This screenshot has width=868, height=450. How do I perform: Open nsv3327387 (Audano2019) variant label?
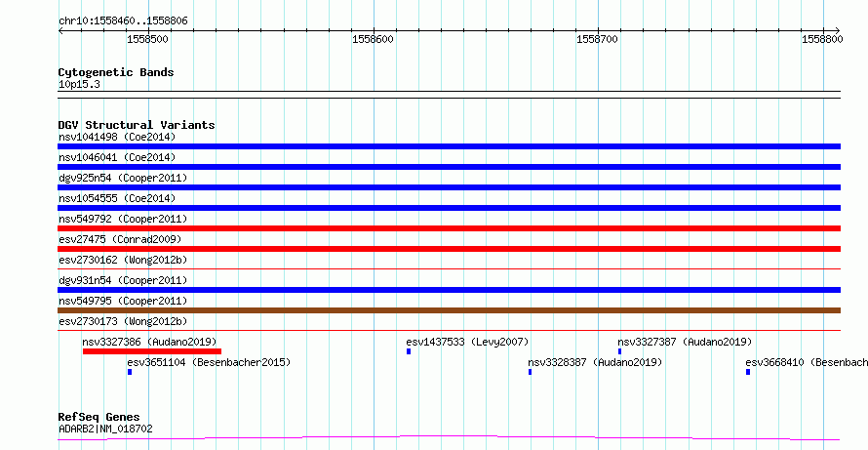685,342
